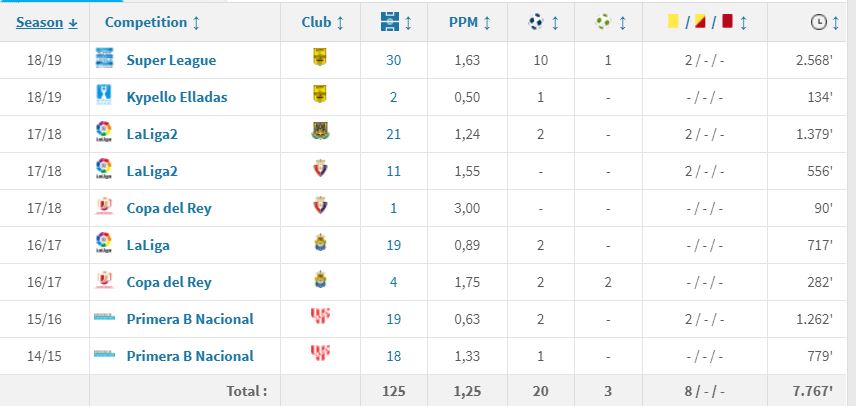Screen dimensions: 856x406
Task: Click the 14/15 Primera B Nacional league logo
Action: (103, 355)
